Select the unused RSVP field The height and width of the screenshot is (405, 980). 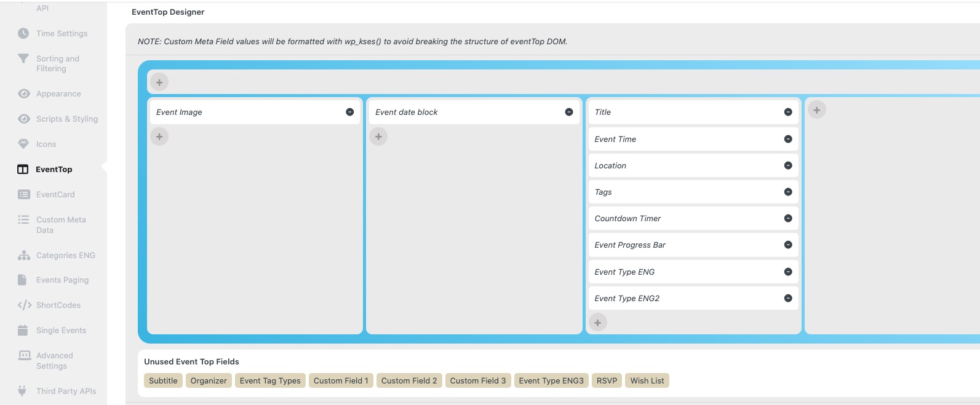[607, 380]
